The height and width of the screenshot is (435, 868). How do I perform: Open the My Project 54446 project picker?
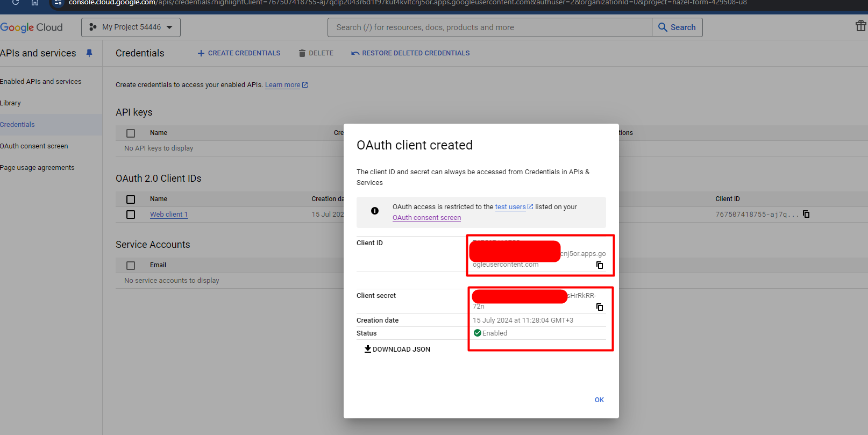click(x=131, y=27)
